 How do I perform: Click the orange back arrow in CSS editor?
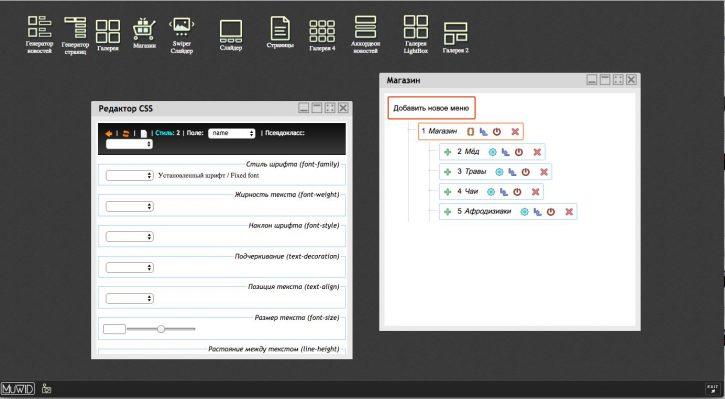[x=109, y=133]
